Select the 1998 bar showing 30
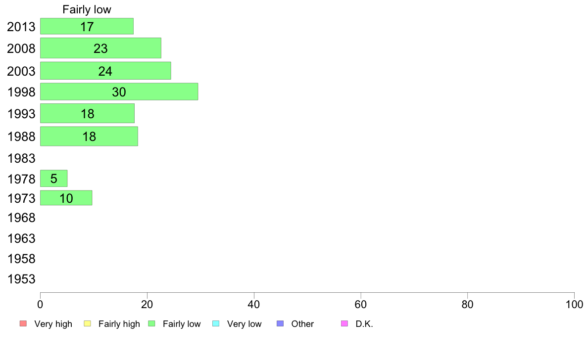The width and height of the screenshot is (588, 364). (x=119, y=91)
